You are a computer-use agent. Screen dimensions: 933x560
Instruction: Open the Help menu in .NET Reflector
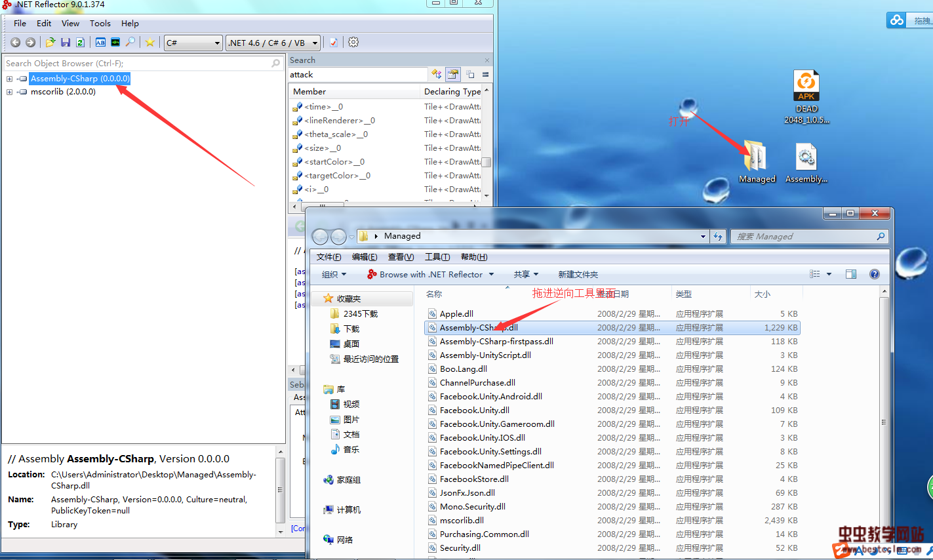pyautogui.click(x=130, y=24)
